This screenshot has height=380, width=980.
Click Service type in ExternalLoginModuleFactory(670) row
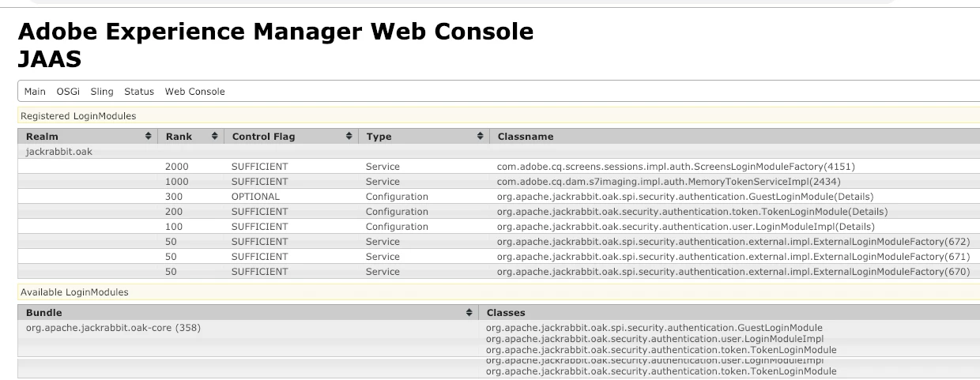383,272
